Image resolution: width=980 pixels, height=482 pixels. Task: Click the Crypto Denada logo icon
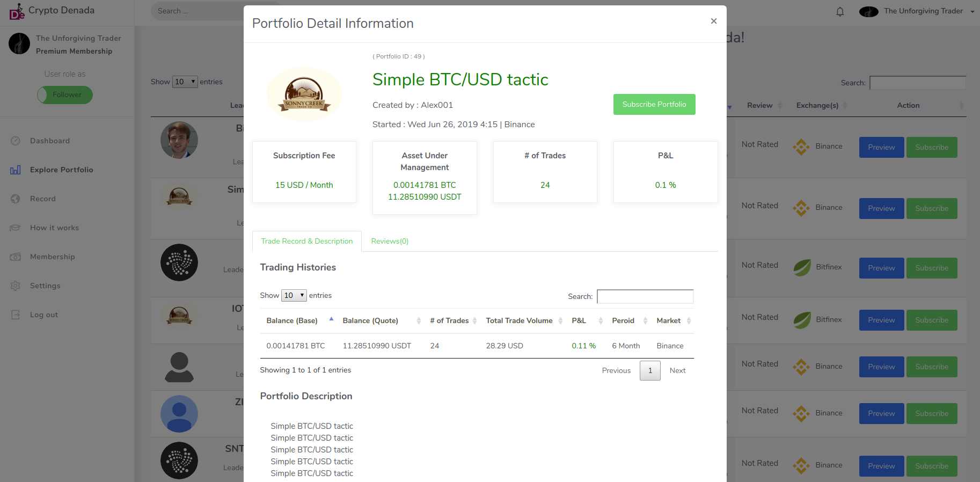(x=17, y=11)
